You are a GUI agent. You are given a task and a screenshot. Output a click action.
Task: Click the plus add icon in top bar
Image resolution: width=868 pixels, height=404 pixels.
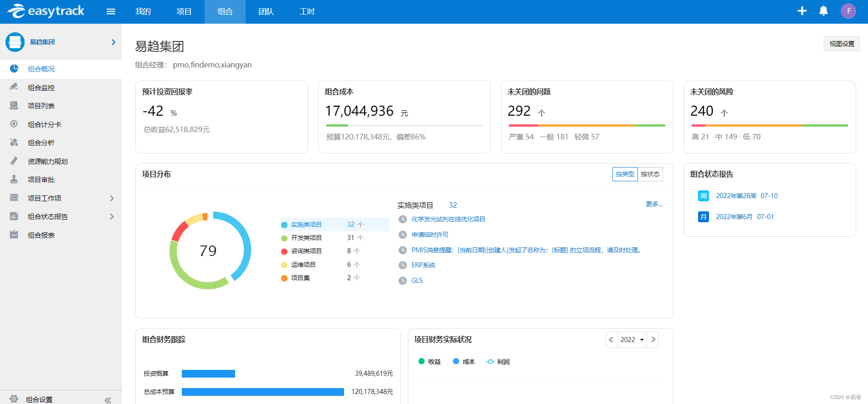click(802, 11)
